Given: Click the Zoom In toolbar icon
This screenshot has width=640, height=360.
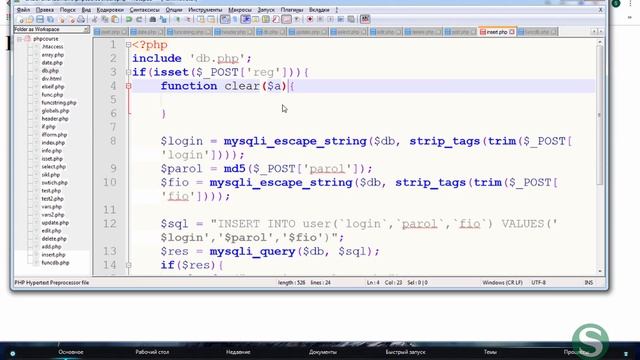Looking at the screenshot, I should (178, 19).
